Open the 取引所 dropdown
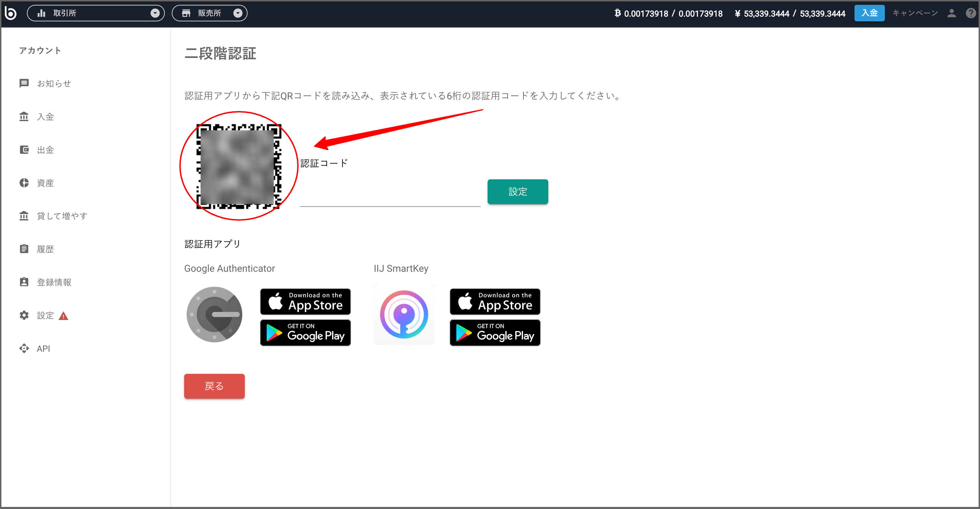The image size is (980, 509). (96, 13)
